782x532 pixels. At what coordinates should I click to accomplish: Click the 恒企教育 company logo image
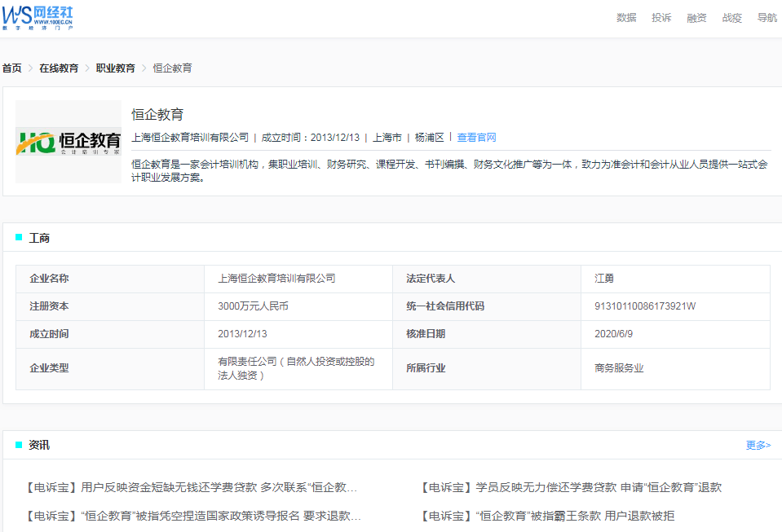68,142
